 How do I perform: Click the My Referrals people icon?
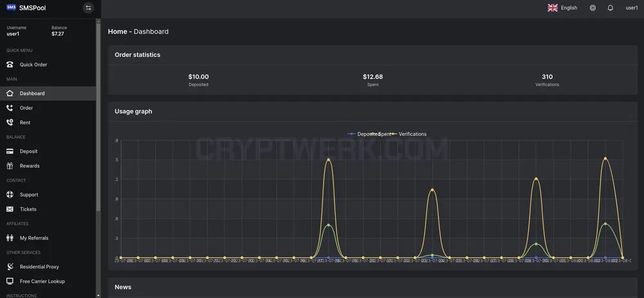[10, 237]
